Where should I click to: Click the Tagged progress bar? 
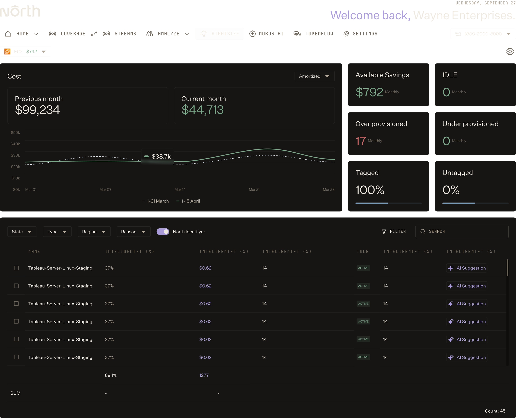[388, 203]
